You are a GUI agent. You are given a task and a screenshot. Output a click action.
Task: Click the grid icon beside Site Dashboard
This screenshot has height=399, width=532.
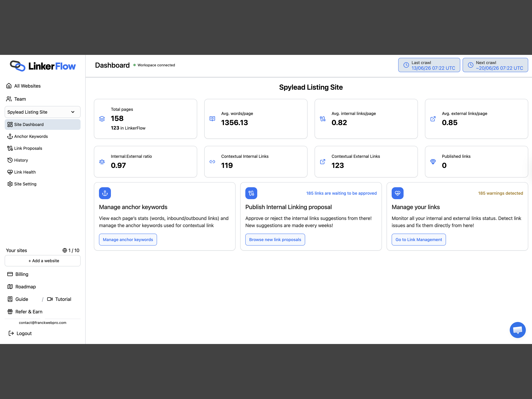[10, 124]
